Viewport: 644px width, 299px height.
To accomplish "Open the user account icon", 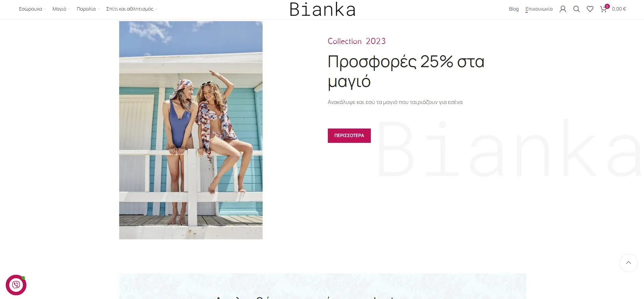I will [x=563, y=9].
